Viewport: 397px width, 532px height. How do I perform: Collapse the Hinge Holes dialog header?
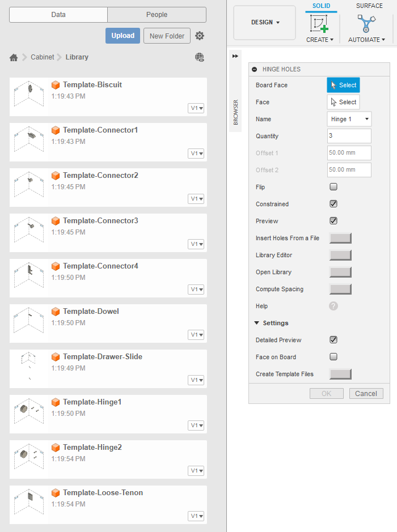click(255, 69)
